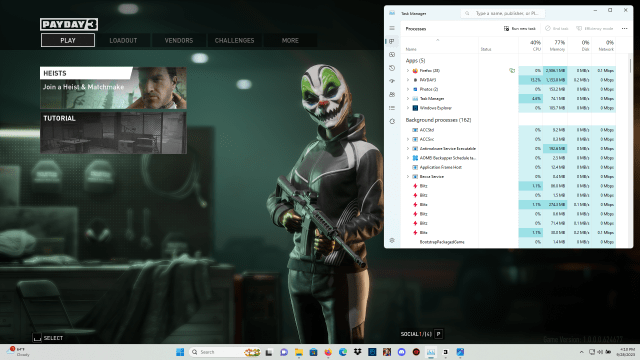Click Task Manager icon on taskbar
This screenshot has height=360, width=640.
[431, 352]
